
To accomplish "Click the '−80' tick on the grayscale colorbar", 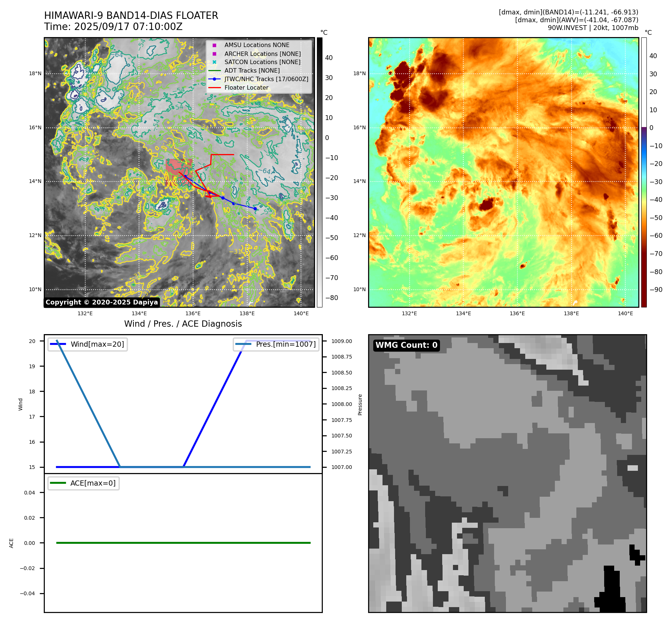I will 332,298.
